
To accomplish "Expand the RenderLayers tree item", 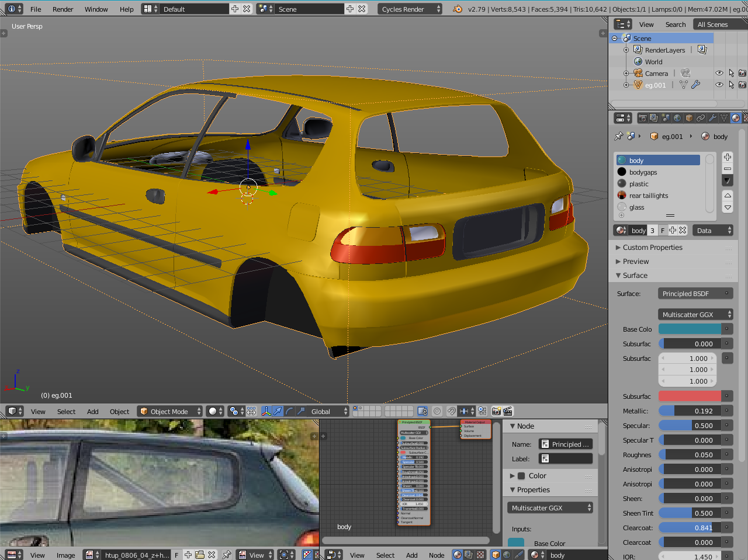I will pos(626,50).
